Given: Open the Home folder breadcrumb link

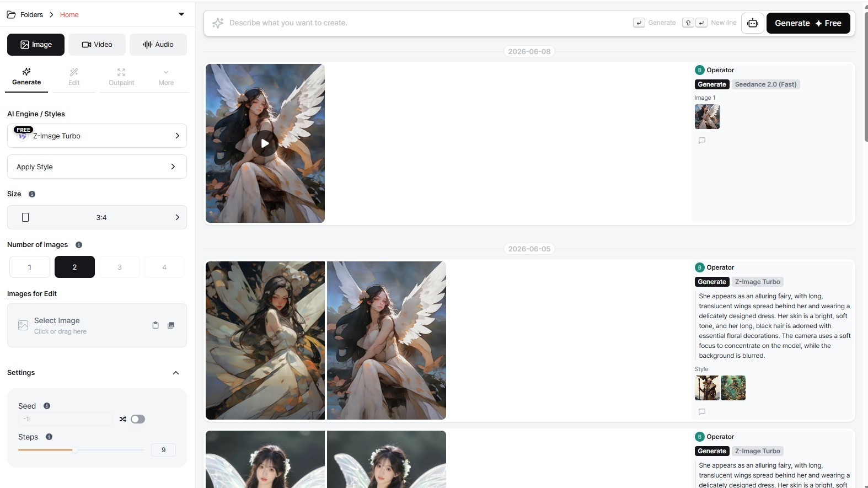Looking at the screenshot, I should point(69,14).
